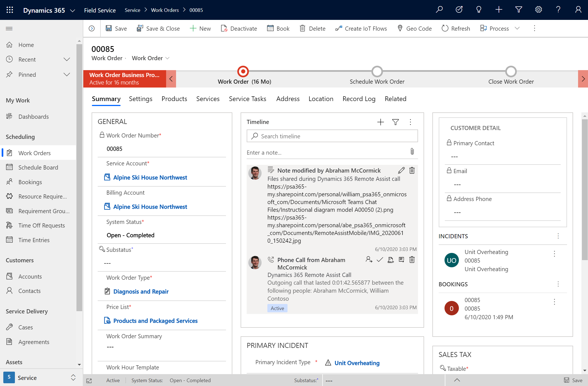Click the Create IoT Flows icon
The image size is (588, 386).
tap(339, 28)
